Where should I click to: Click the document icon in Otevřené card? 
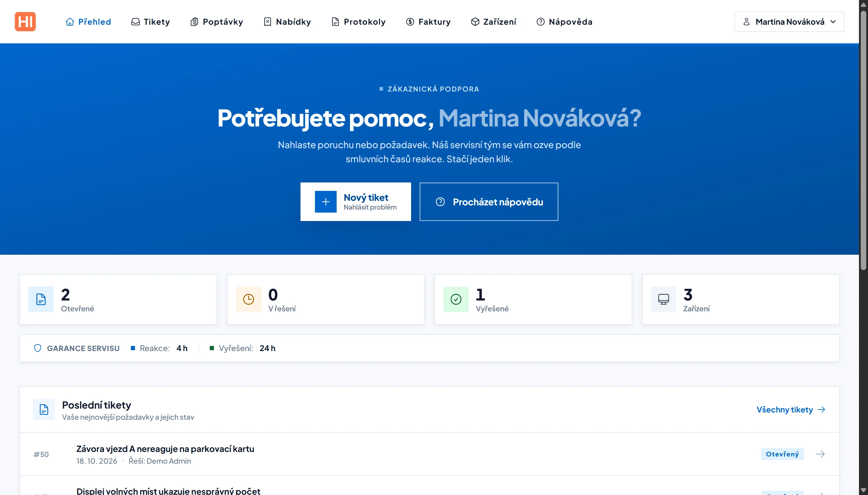[41, 299]
